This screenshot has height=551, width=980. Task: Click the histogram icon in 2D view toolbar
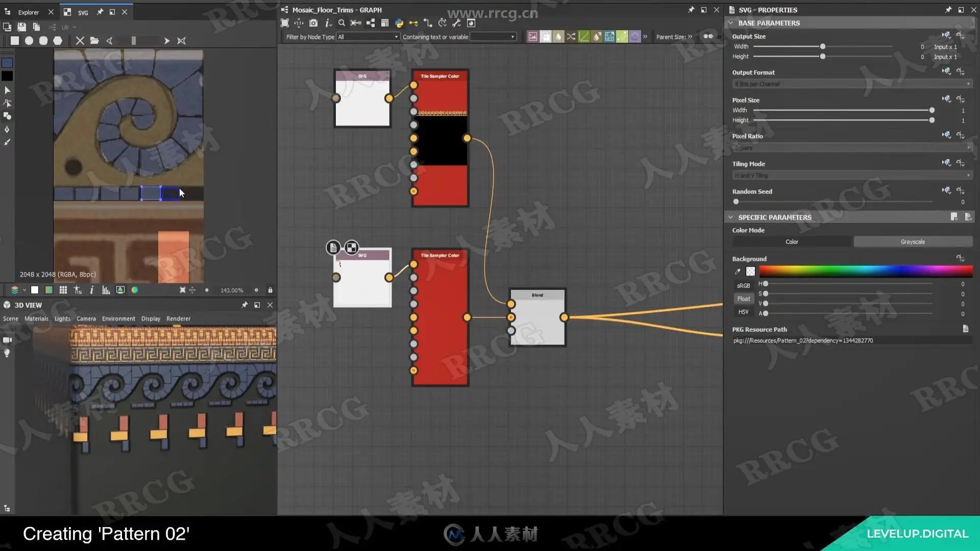point(106,290)
